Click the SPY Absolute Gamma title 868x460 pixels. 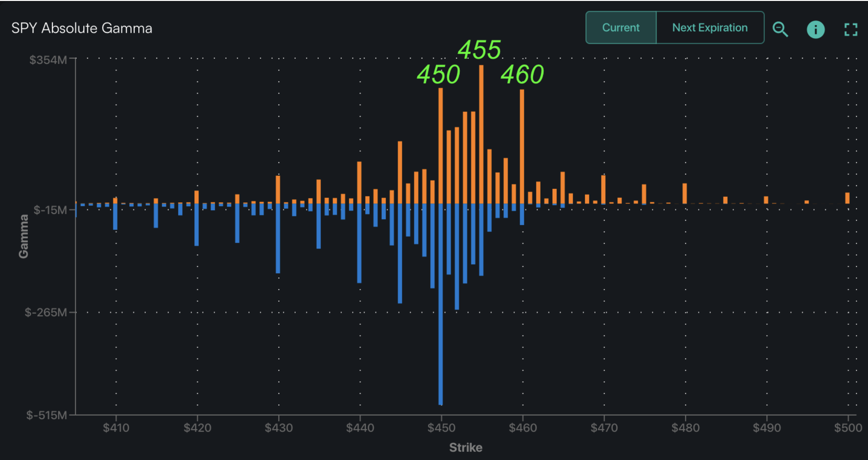[82, 28]
